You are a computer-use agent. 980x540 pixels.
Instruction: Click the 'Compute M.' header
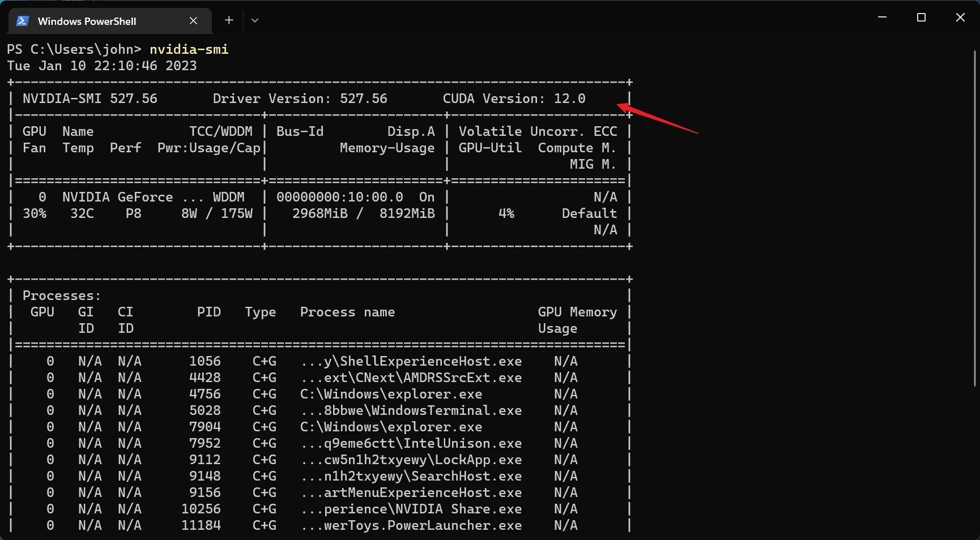point(578,148)
